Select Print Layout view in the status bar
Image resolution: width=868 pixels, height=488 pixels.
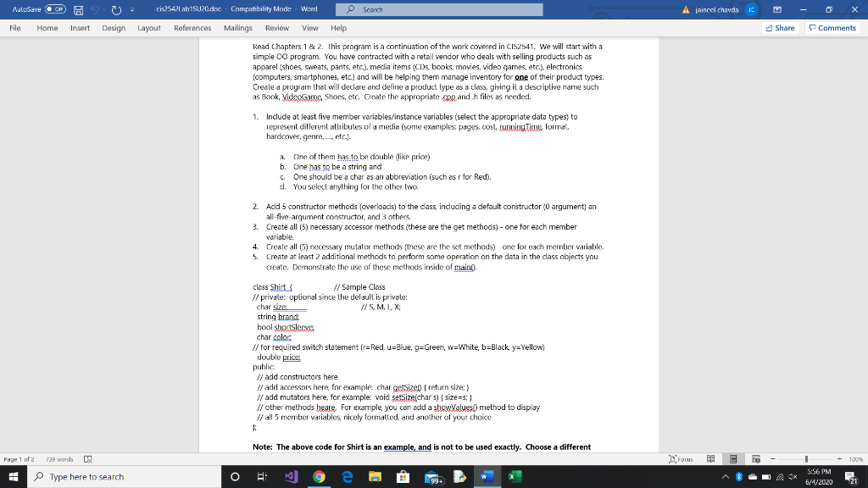[x=734, y=458]
